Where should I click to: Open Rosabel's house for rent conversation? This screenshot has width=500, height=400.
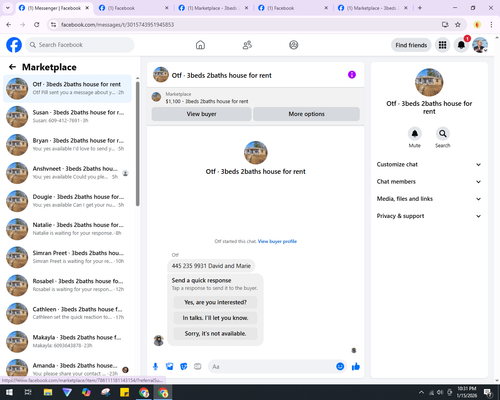click(67, 285)
